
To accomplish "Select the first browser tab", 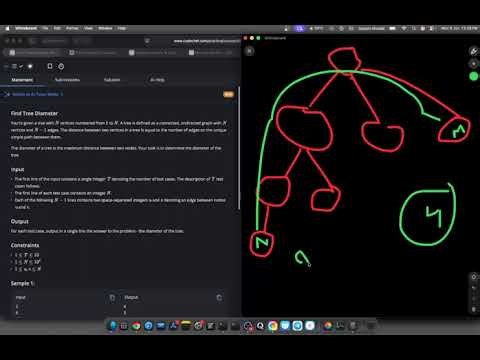I will tap(33, 53).
